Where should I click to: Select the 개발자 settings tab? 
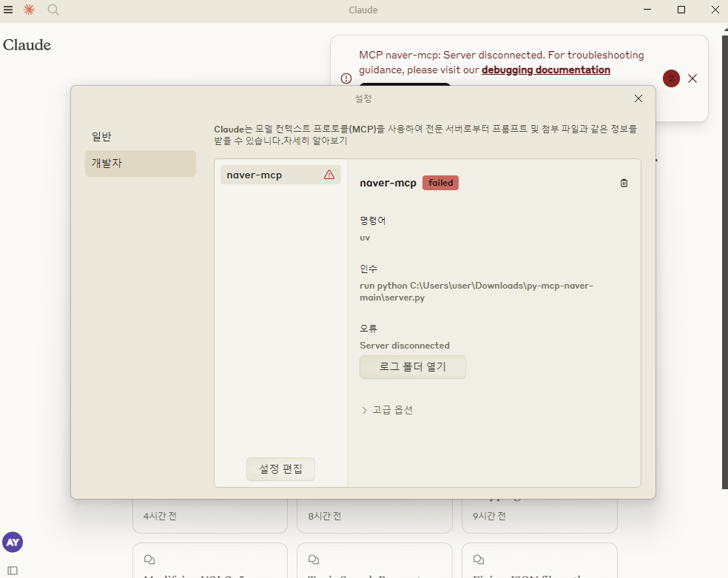click(141, 163)
